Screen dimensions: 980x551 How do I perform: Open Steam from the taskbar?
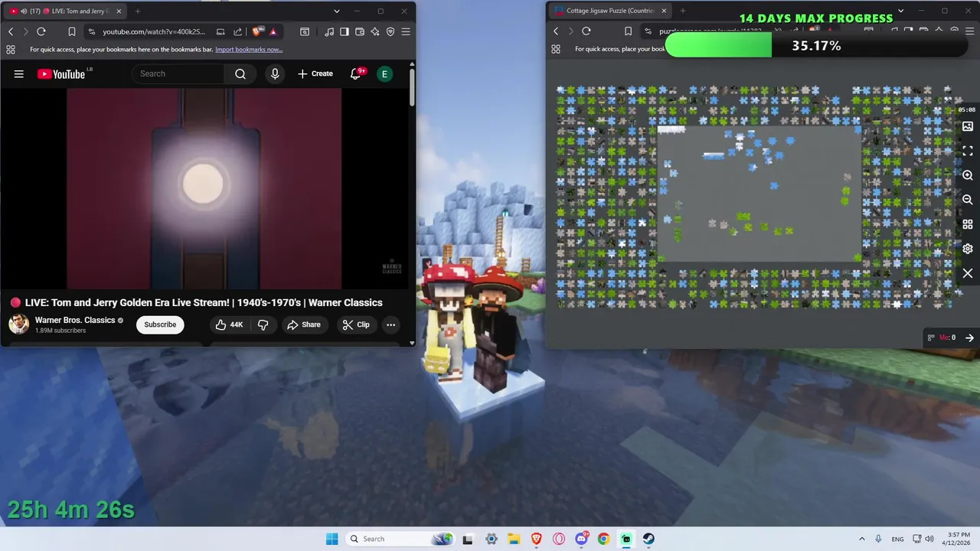coord(648,539)
